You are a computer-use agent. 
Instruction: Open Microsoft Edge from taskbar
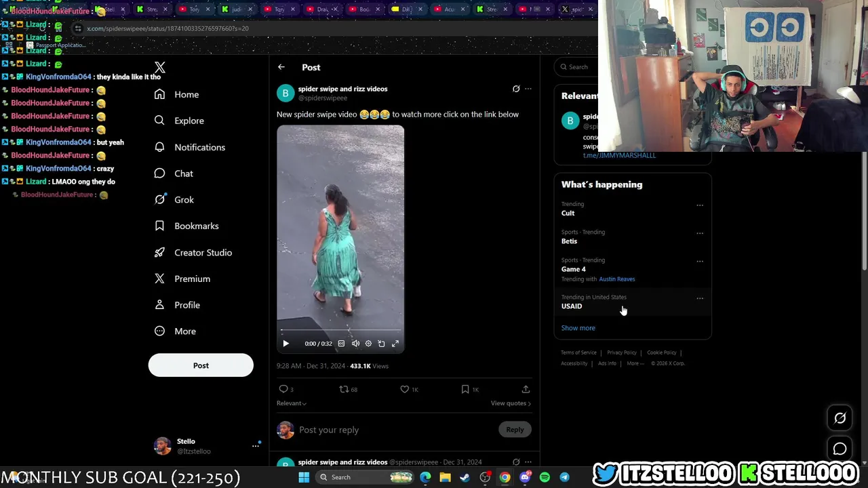(x=425, y=477)
